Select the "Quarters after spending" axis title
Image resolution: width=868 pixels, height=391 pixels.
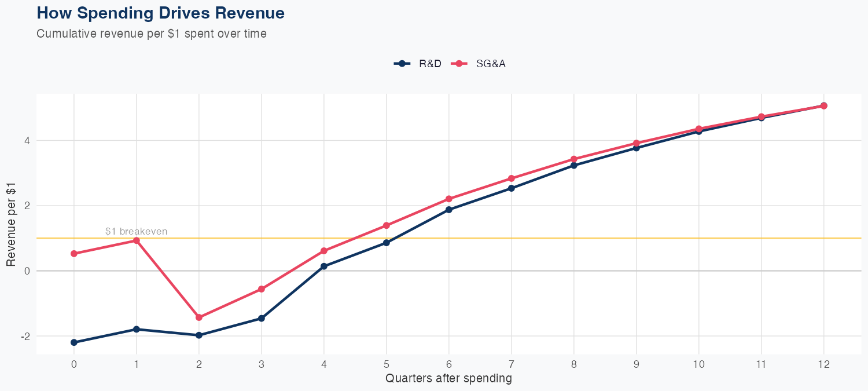(448, 379)
